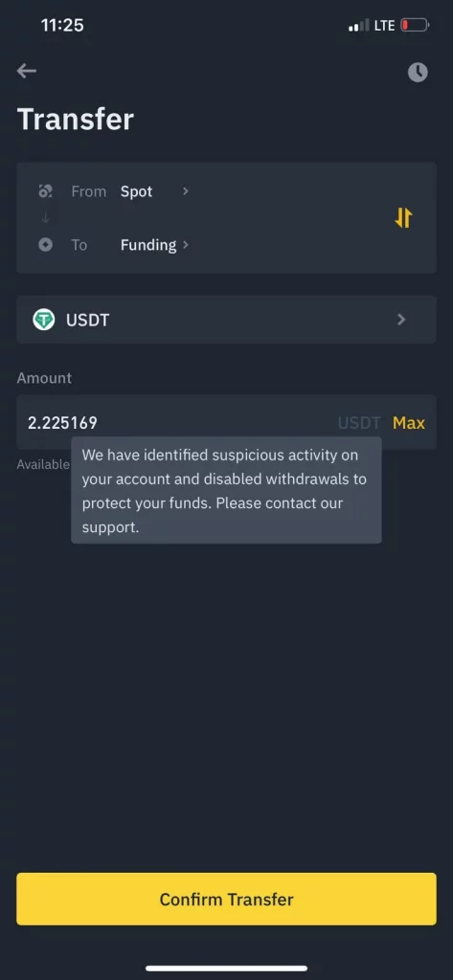This screenshot has width=453, height=980.
Task: Tap the home indicator bar
Action: pos(226,969)
